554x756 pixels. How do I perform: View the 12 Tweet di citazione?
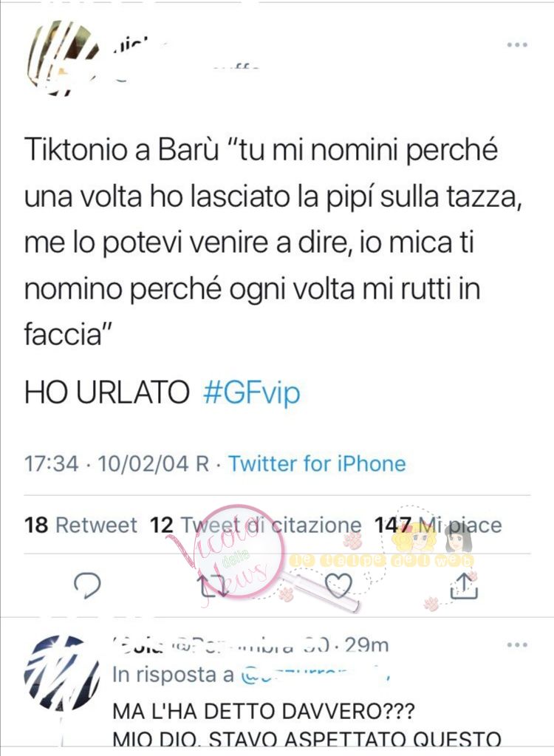click(256, 525)
